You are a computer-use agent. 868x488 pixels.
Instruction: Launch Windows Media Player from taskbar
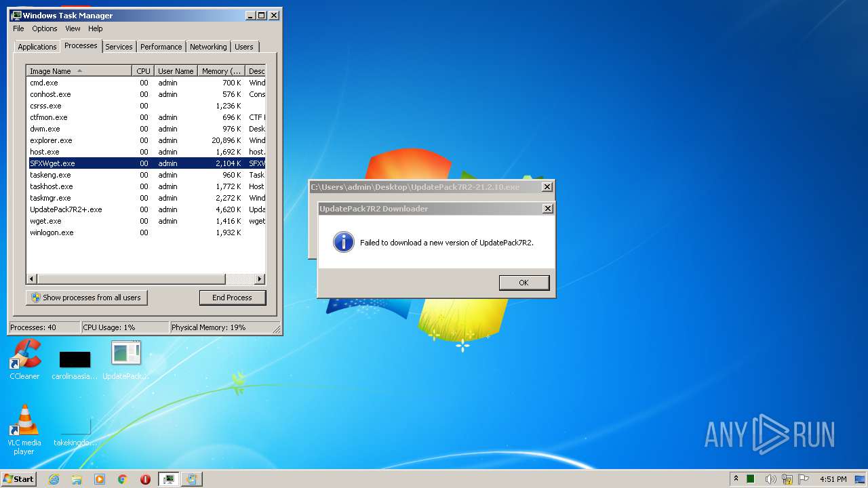coord(100,479)
